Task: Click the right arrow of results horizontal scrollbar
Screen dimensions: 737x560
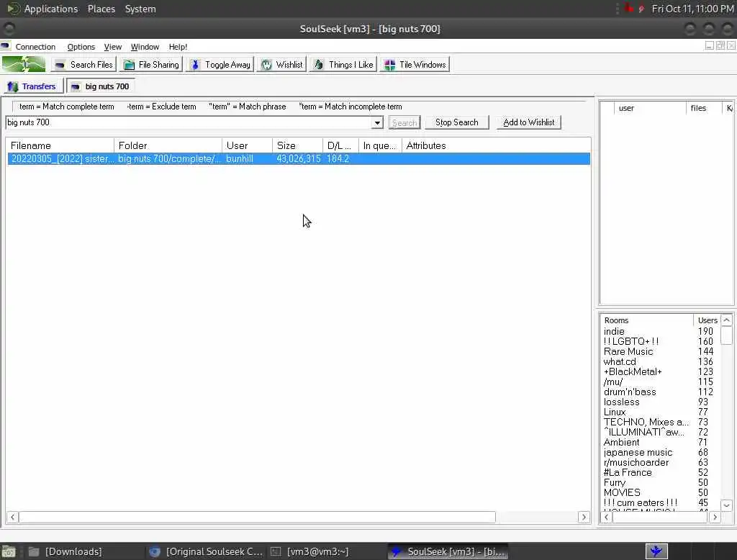Action: point(584,518)
